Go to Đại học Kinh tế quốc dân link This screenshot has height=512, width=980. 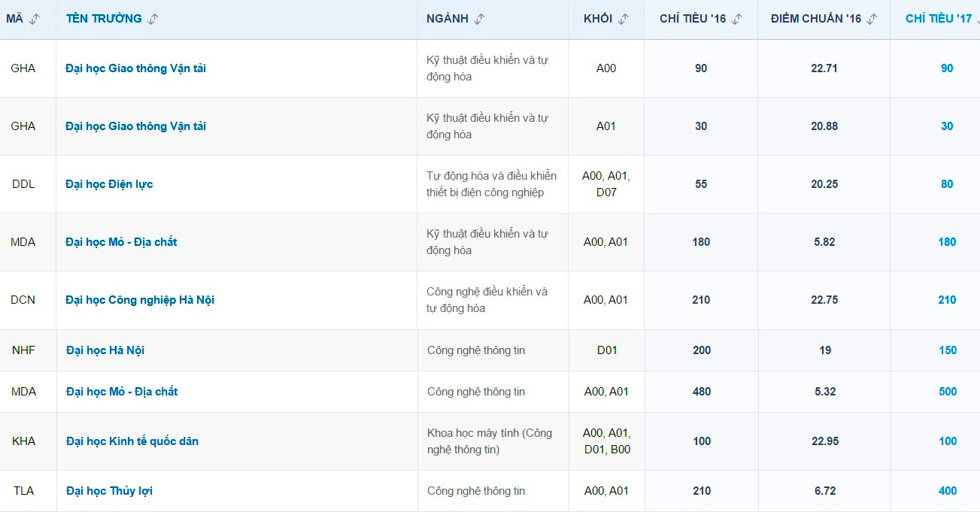tap(132, 441)
